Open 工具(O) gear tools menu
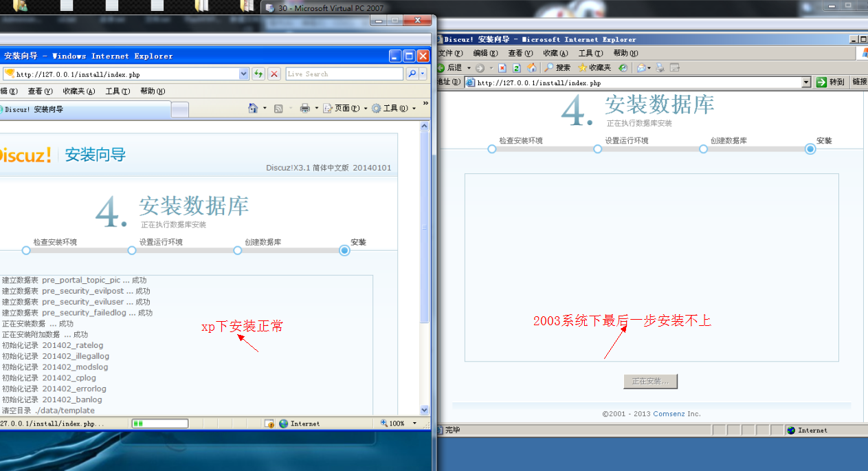This screenshot has height=471, width=868. [x=393, y=108]
